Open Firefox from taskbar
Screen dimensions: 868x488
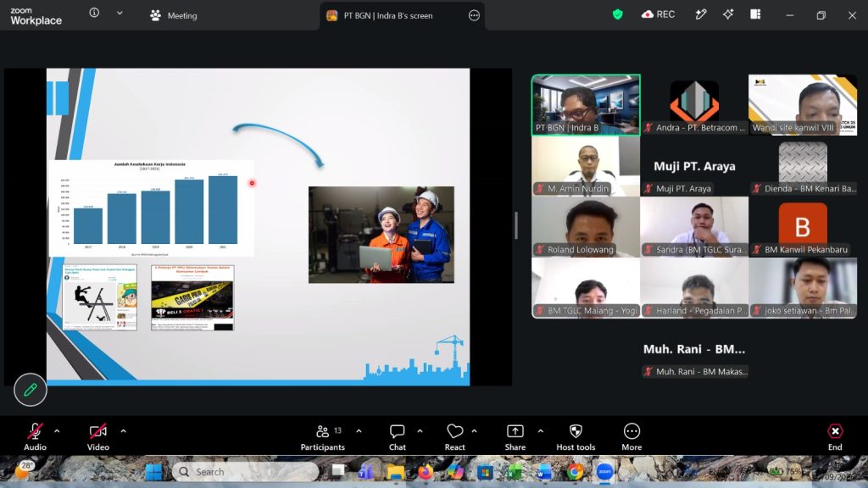[426, 472]
